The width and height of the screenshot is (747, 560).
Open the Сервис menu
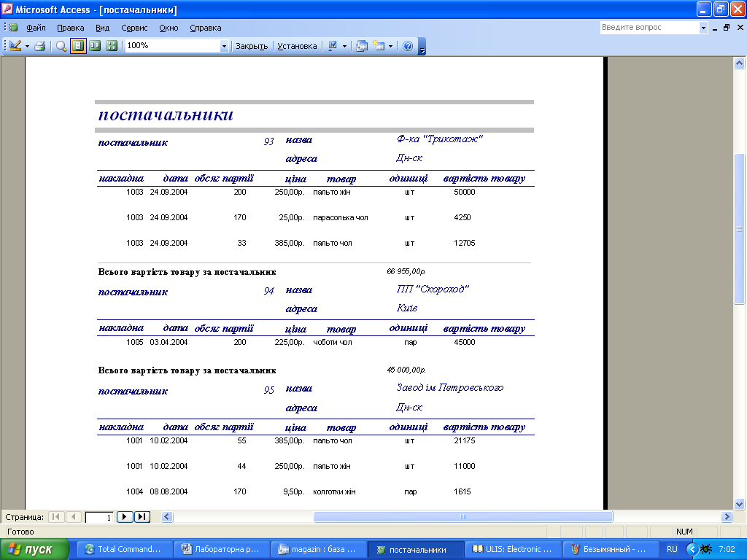pos(134,28)
